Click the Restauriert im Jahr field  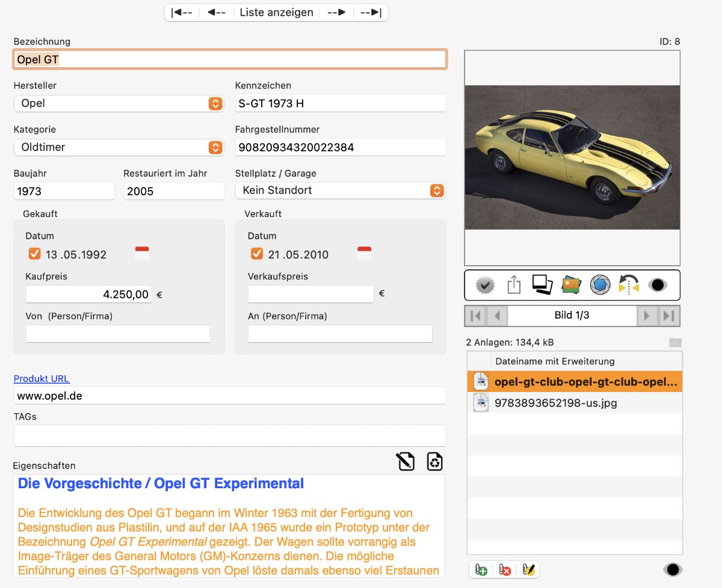click(174, 191)
